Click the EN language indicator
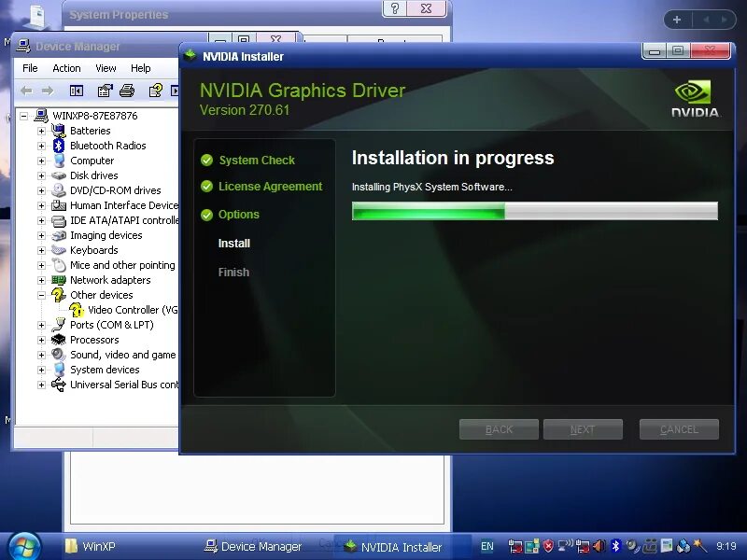Image resolution: width=747 pixels, height=560 pixels. (x=487, y=546)
